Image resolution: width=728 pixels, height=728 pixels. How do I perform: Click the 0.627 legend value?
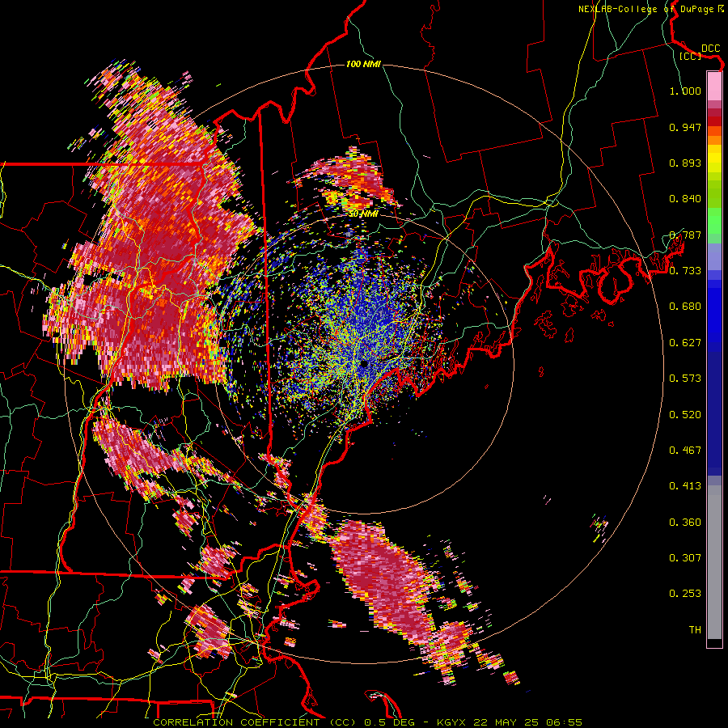(685, 343)
